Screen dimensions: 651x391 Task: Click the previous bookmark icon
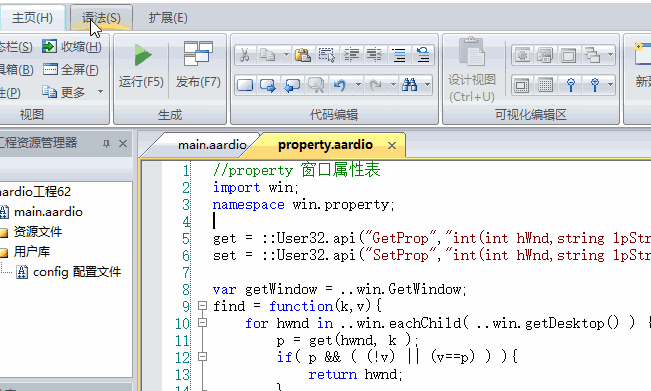tap(292, 85)
